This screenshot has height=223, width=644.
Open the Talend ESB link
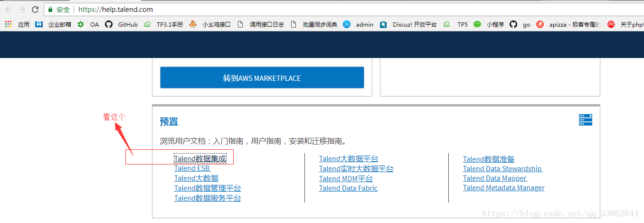tap(192, 168)
